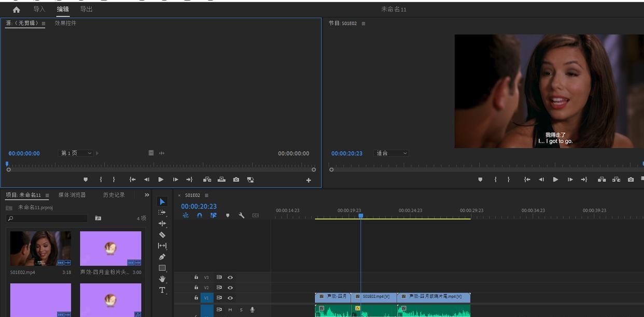644x317 pixels.
Task: Click the timeline playhead marker
Action: coord(361,216)
